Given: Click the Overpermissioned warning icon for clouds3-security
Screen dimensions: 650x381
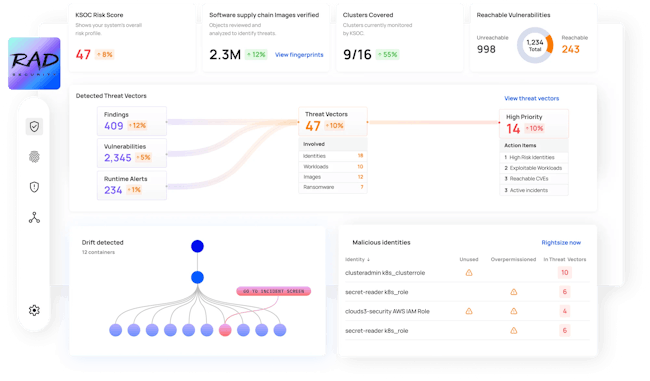Looking at the screenshot, I should (x=514, y=311).
